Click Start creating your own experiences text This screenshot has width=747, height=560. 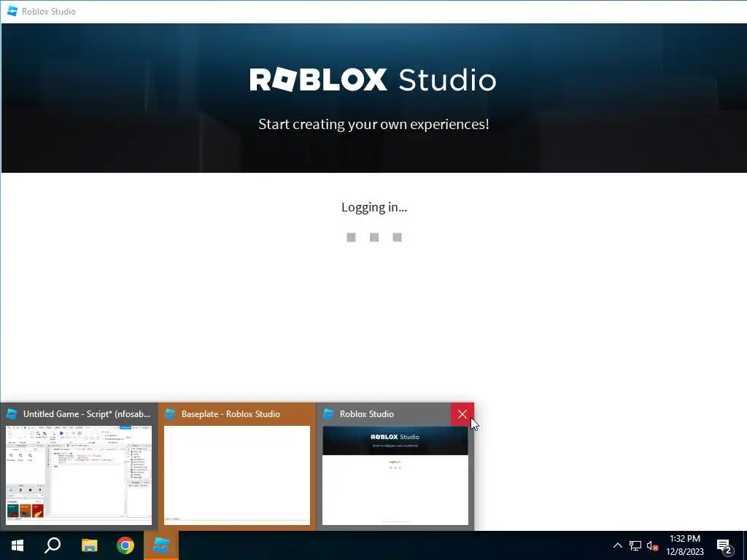pos(373,124)
